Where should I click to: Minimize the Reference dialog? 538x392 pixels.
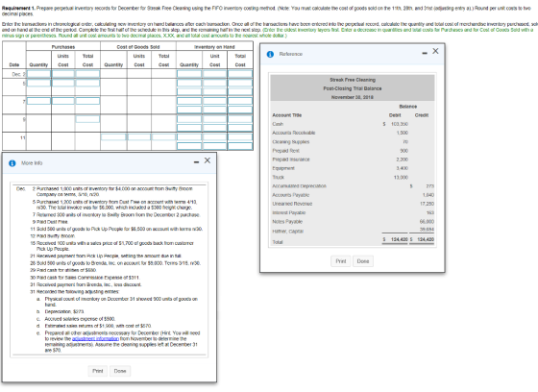coord(425,53)
